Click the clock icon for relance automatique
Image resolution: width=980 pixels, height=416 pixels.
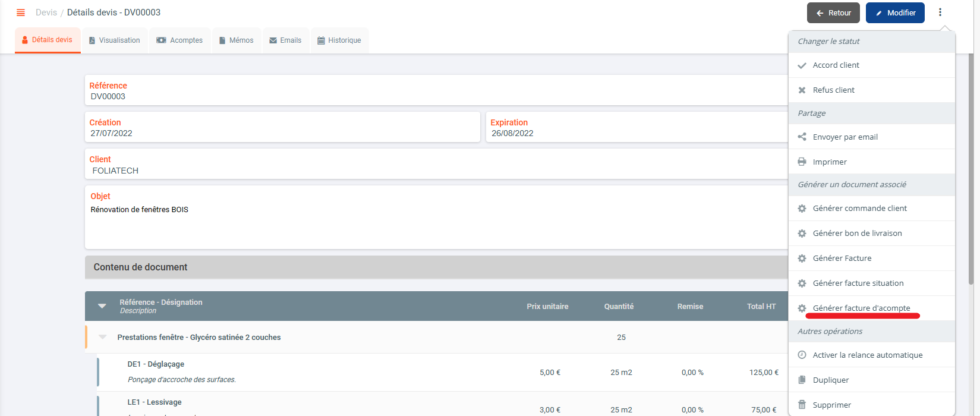point(802,355)
